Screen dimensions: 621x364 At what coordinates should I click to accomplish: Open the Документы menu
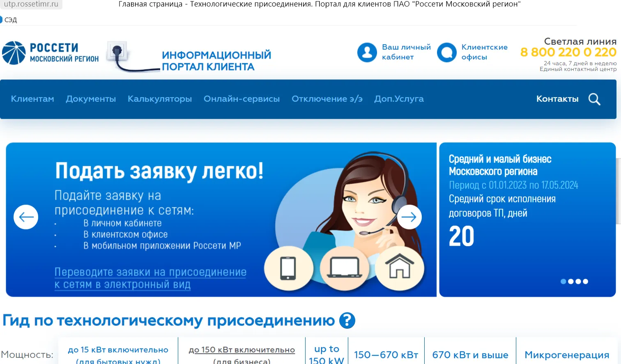pos(91,99)
